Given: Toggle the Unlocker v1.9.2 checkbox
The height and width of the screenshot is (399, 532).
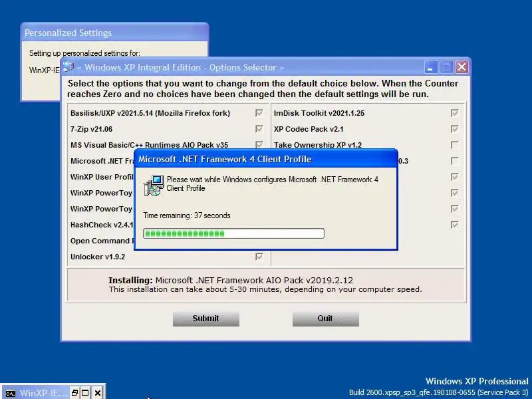Looking at the screenshot, I should click(x=259, y=257).
